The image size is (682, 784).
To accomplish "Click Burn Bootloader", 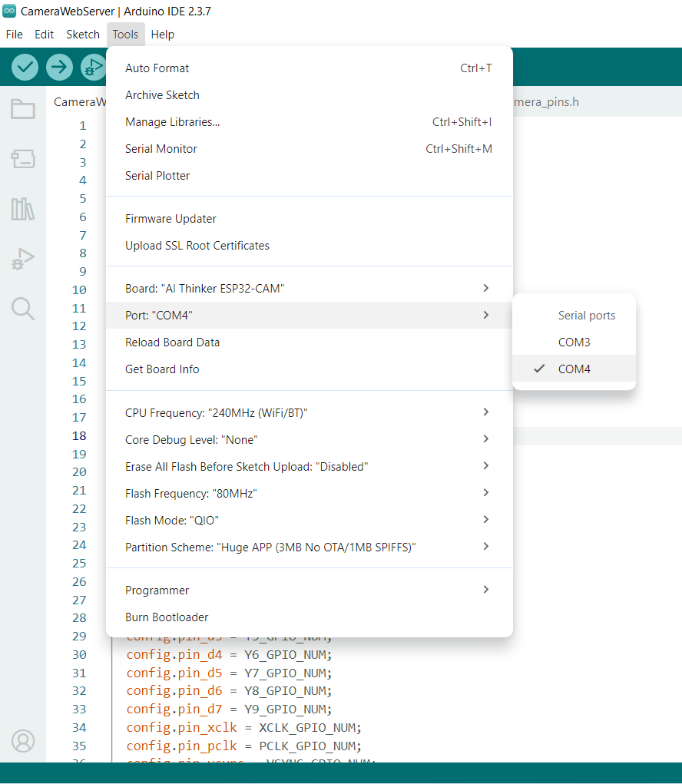I will pos(310,617).
